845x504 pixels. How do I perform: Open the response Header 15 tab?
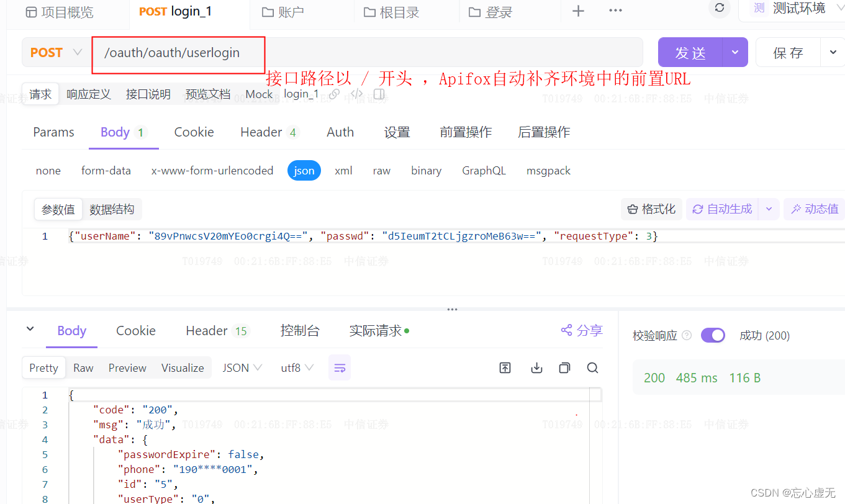click(x=217, y=331)
